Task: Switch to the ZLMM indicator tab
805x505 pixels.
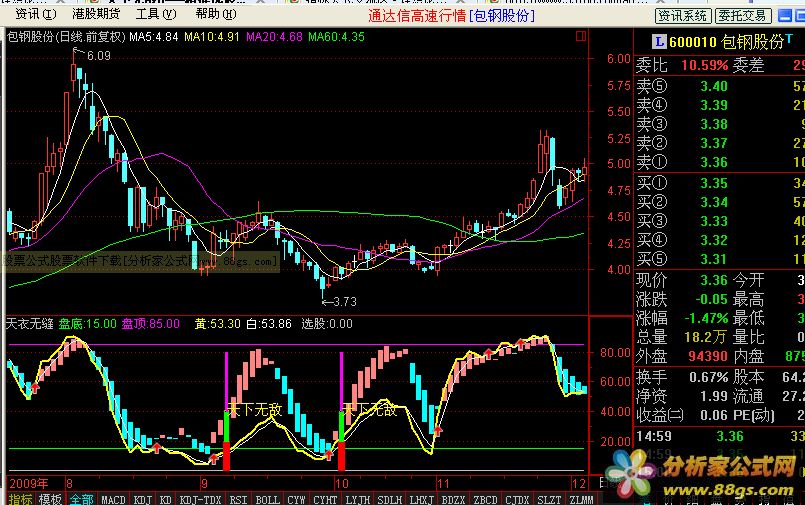Action: (x=581, y=499)
